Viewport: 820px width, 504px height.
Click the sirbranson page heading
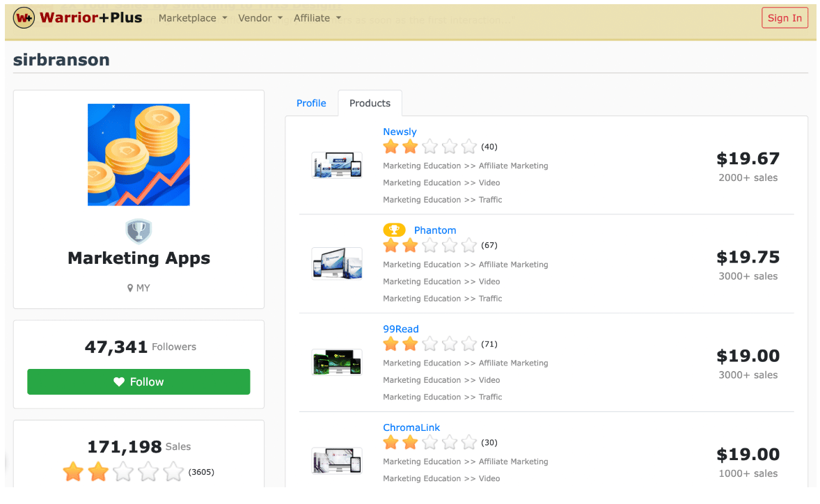click(61, 60)
